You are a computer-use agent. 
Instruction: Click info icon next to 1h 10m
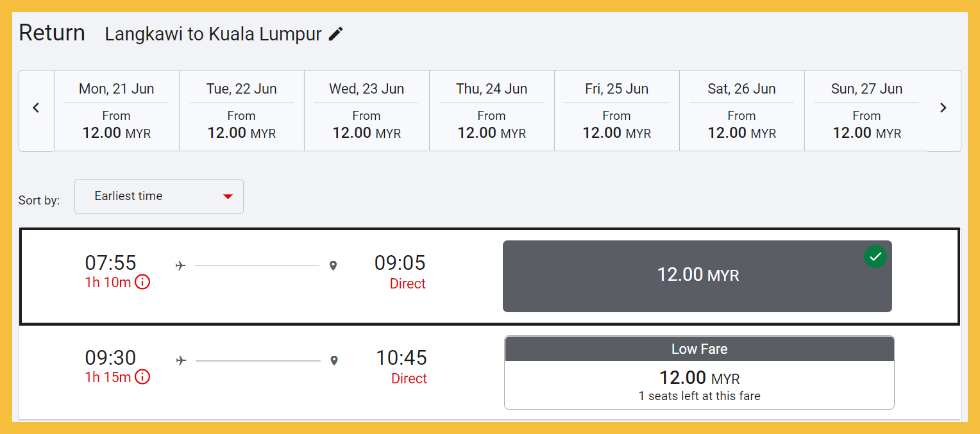pyautogui.click(x=142, y=282)
